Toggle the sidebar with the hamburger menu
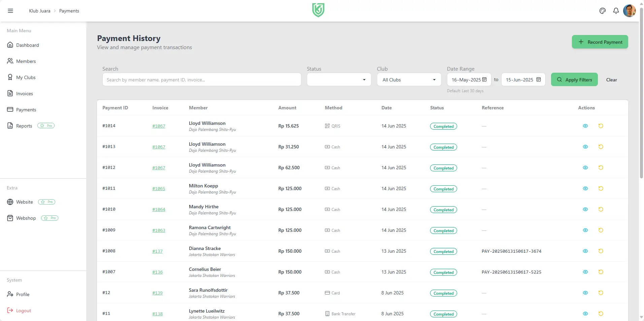644x321 pixels. [x=10, y=10]
